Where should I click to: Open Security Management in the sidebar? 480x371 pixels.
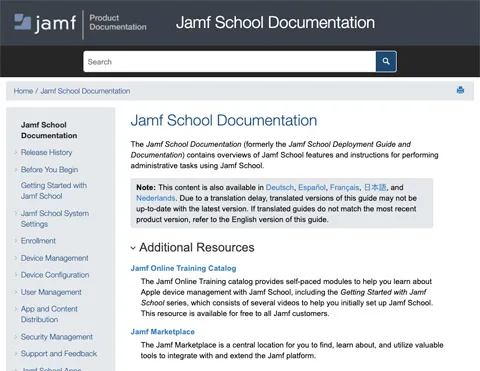(x=57, y=337)
